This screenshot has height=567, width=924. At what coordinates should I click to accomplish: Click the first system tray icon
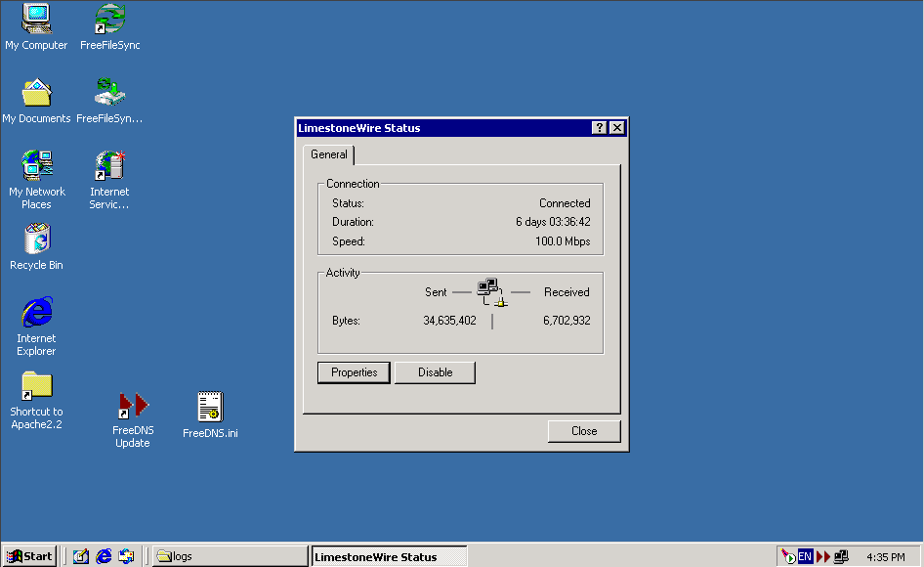pos(788,556)
